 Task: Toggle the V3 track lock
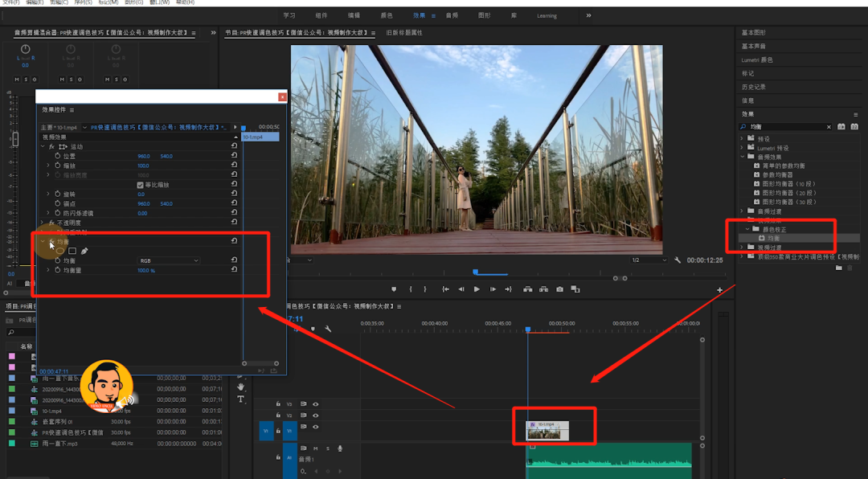click(278, 403)
